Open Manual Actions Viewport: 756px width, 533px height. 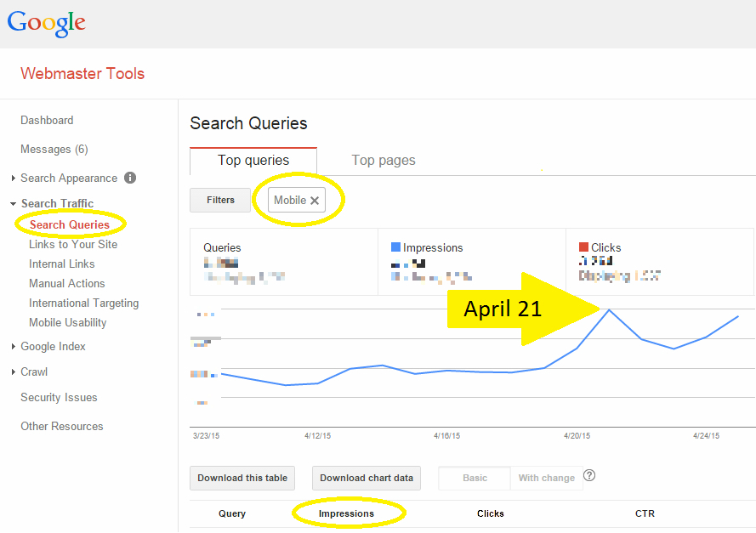pos(67,283)
